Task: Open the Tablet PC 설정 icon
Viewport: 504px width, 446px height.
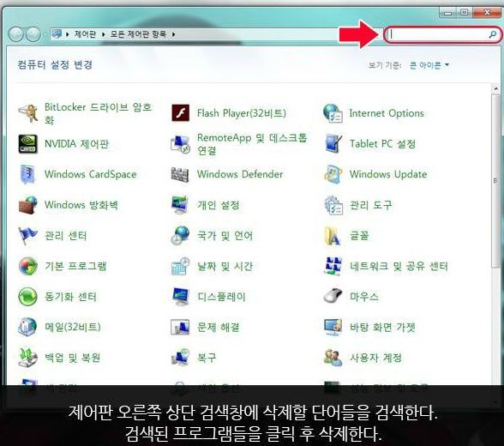Action: 333,144
